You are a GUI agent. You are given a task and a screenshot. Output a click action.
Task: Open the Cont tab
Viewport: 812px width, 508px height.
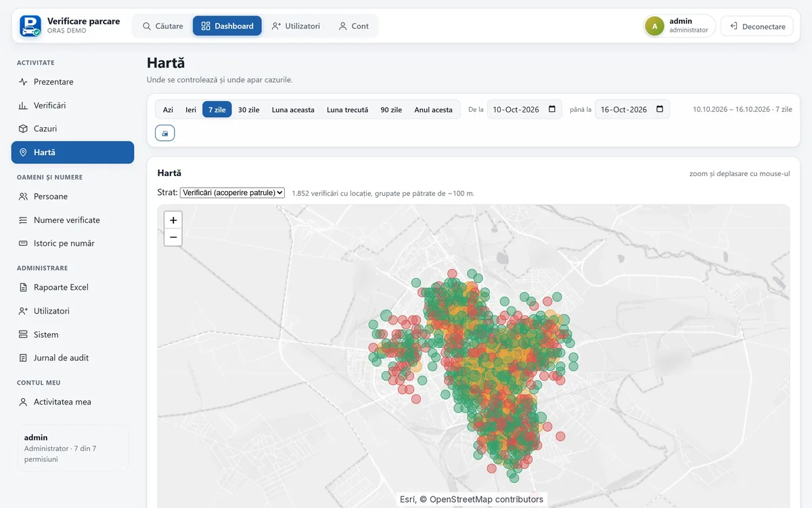click(353, 26)
